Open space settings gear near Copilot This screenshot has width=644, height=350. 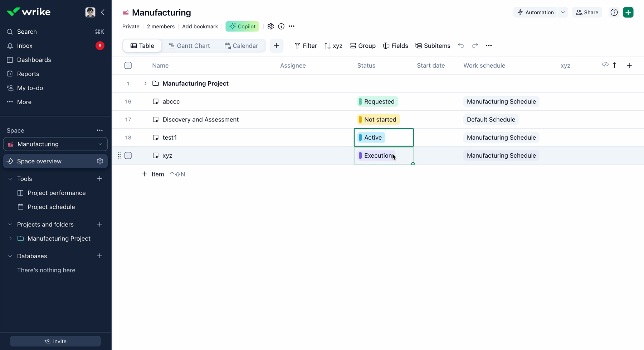(270, 26)
